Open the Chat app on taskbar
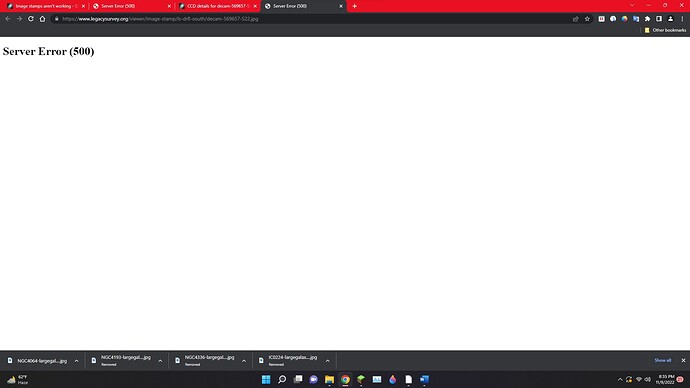 pos(314,379)
